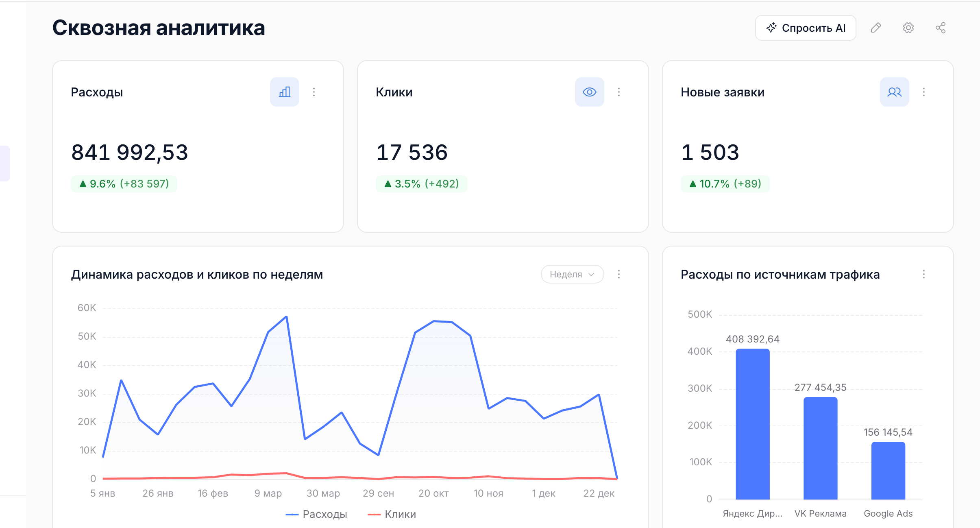Click the eye icon on Клики card
This screenshot has height=528, width=980.
coord(590,92)
